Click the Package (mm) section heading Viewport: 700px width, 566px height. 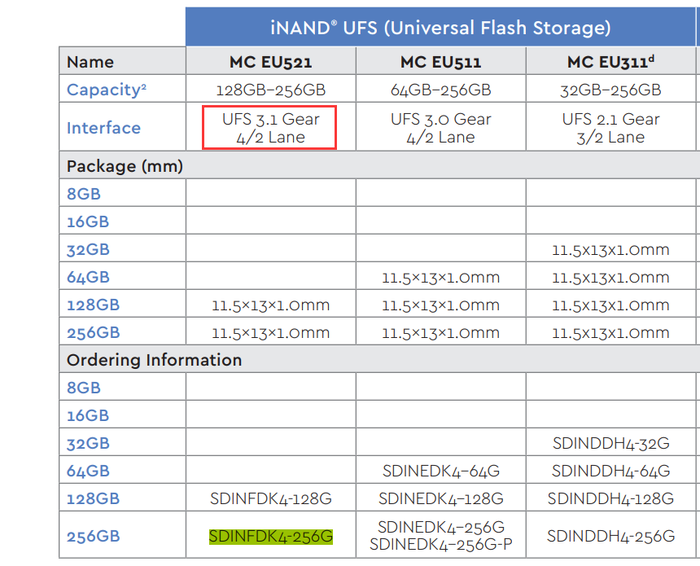125,166
